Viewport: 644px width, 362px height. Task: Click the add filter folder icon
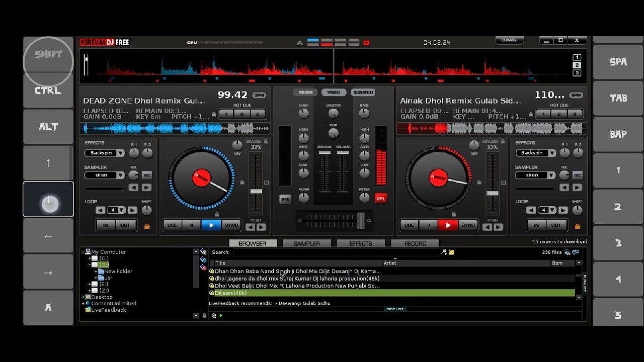pyautogui.click(x=203, y=259)
